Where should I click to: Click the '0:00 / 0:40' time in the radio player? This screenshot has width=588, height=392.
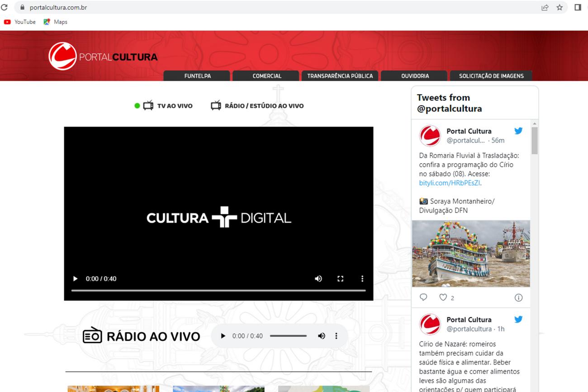[x=247, y=336]
